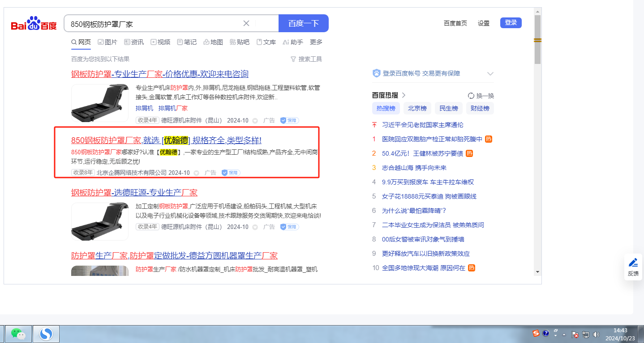The height and width of the screenshot is (343, 644).
Task: Open the 更多 search categories menu
Action: coord(316,42)
